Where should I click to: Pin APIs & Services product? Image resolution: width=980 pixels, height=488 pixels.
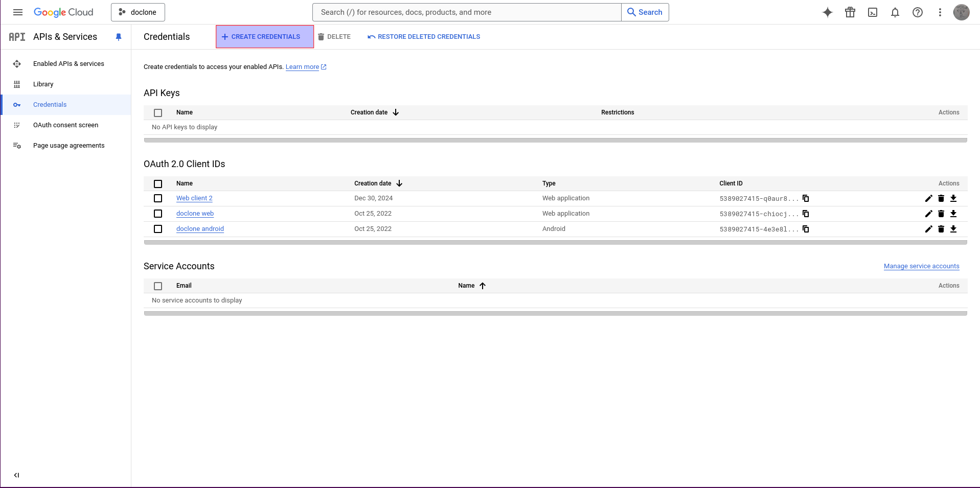click(119, 37)
